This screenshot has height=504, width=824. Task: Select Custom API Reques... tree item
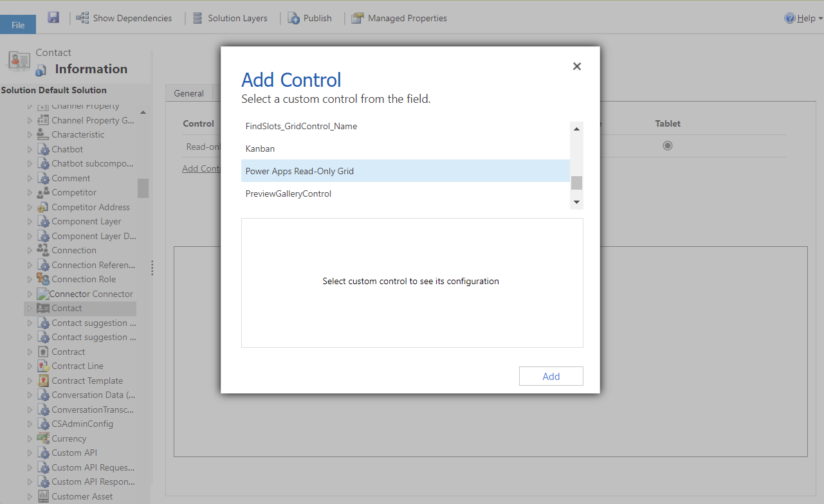(x=93, y=467)
